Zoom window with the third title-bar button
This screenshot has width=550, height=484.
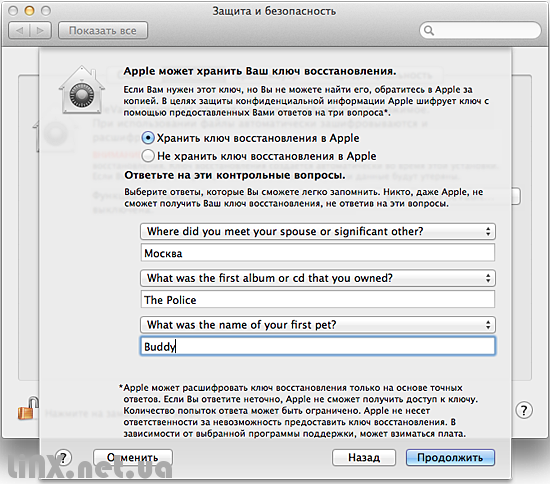pyautogui.click(x=46, y=11)
